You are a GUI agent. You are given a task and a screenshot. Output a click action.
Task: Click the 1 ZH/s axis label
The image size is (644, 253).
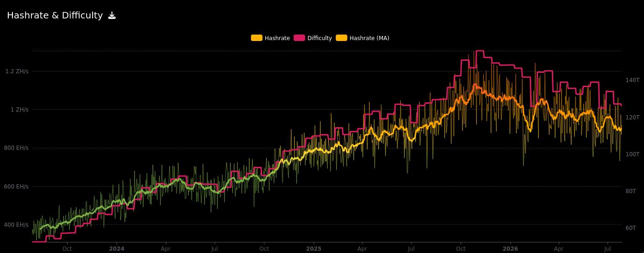(x=20, y=110)
